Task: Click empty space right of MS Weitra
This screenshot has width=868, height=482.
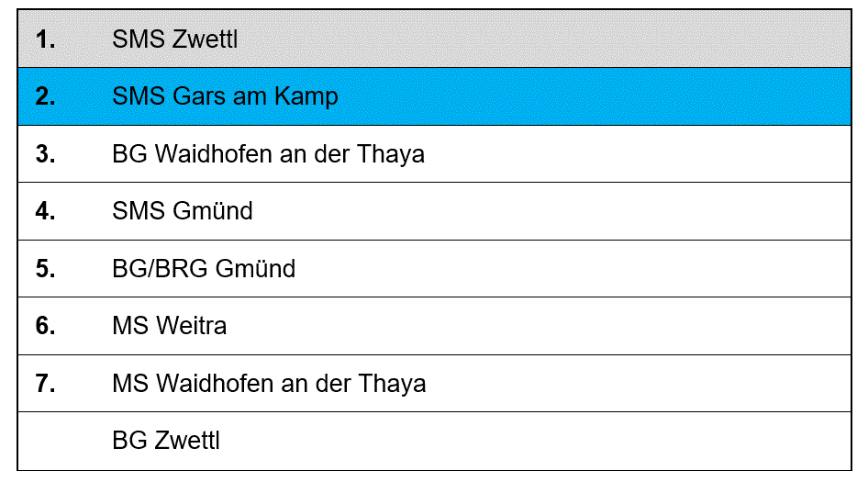Action: coord(537,326)
